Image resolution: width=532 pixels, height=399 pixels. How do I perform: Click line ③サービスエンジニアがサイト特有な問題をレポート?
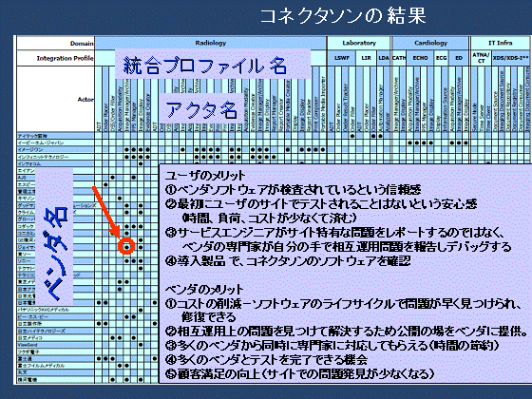(x=334, y=233)
